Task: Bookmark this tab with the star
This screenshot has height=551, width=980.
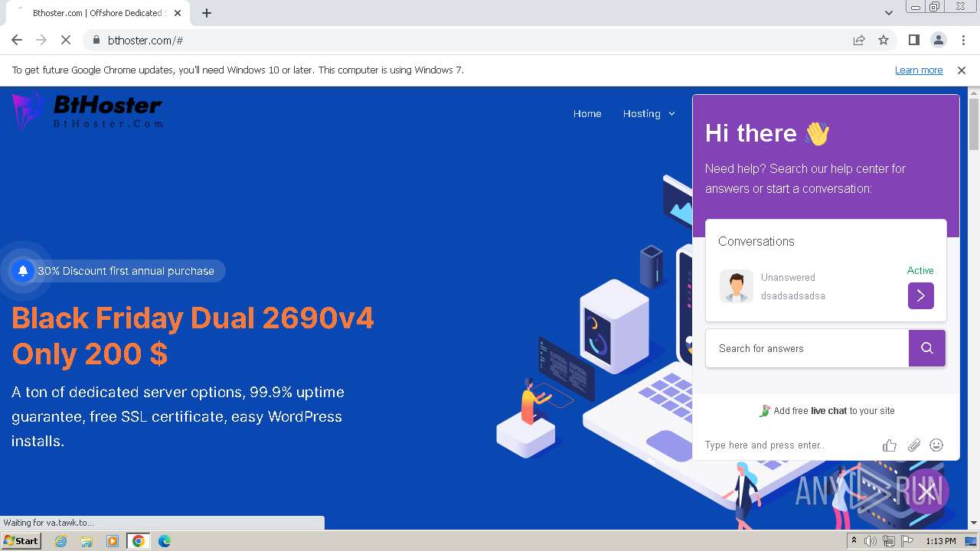Action: 884,40
